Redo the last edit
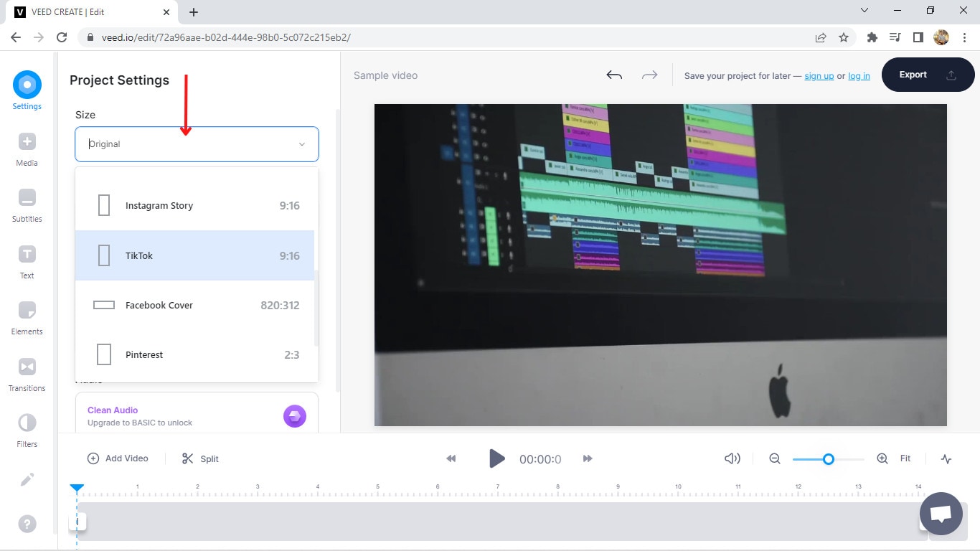 pos(649,75)
